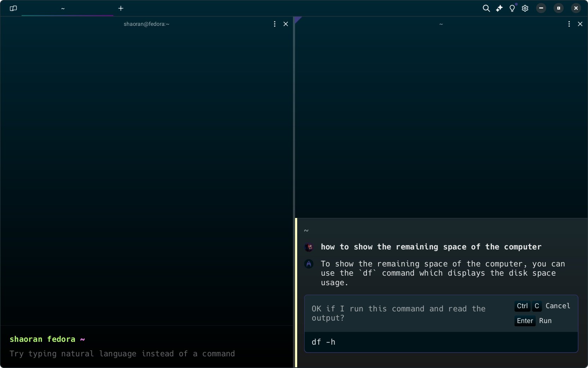Open the lightbulb resource center icon
Image resolution: width=588 pixels, height=368 pixels.
[x=512, y=8]
